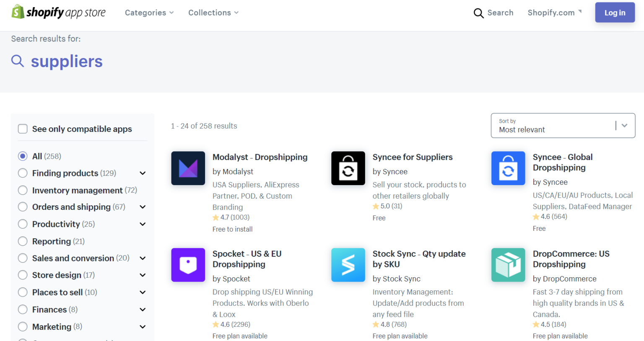Click the DropCommerce US Dropshipping icon

click(x=508, y=265)
